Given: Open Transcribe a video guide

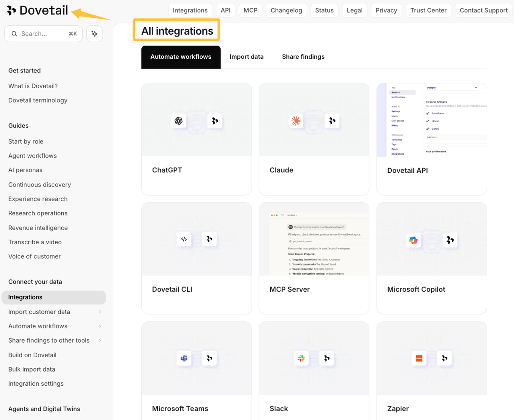Looking at the screenshot, I should pyautogui.click(x=35, y=242).
